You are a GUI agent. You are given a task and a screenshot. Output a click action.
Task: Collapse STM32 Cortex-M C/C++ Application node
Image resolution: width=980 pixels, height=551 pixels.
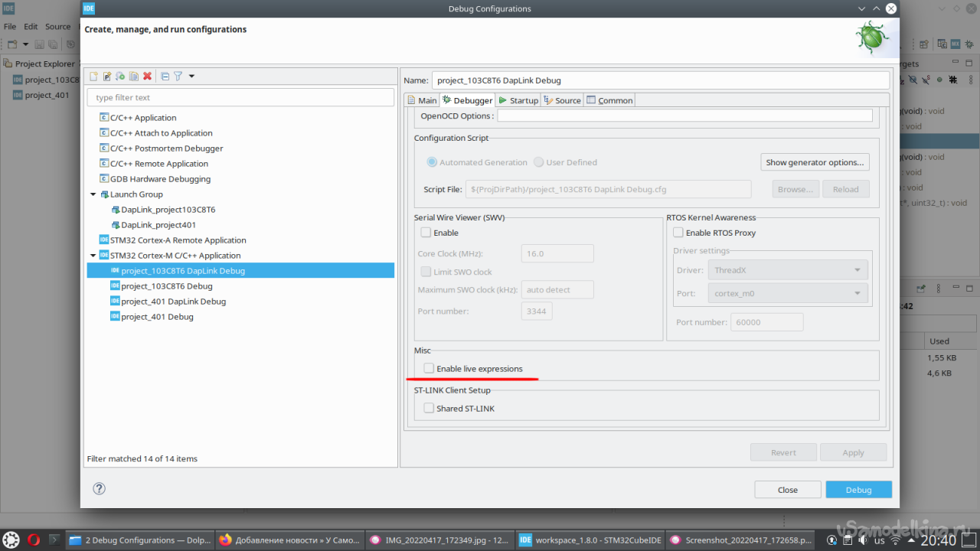(93, 256)
